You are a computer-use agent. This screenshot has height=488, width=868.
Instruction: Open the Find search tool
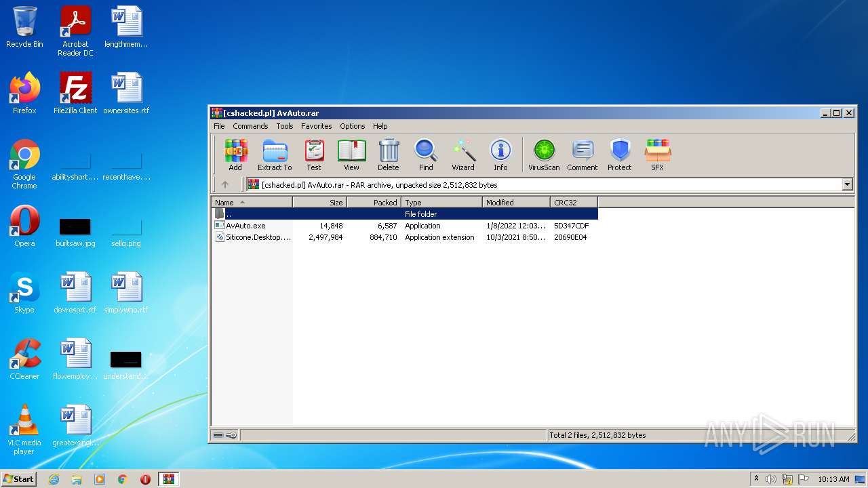(x=426, y=155)
